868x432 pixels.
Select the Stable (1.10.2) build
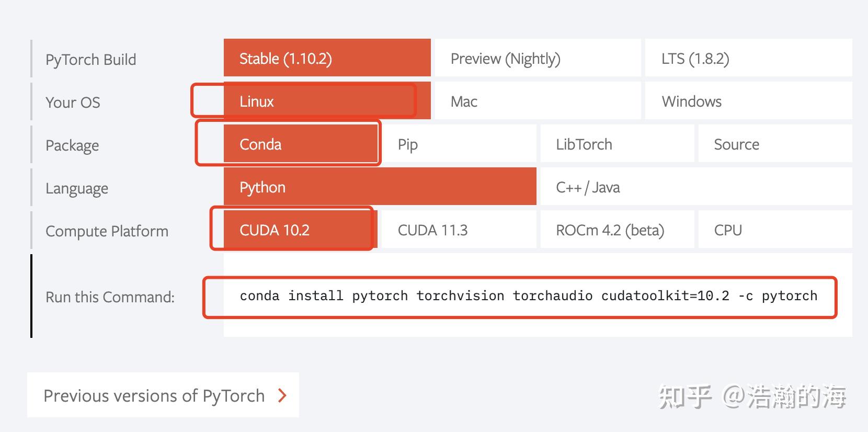click(327, 59)
